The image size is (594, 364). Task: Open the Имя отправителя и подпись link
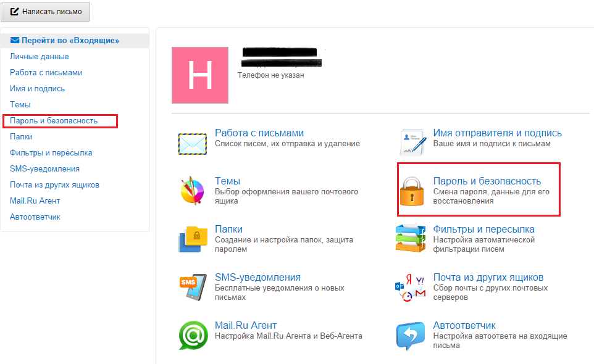[x=497, y=133]
